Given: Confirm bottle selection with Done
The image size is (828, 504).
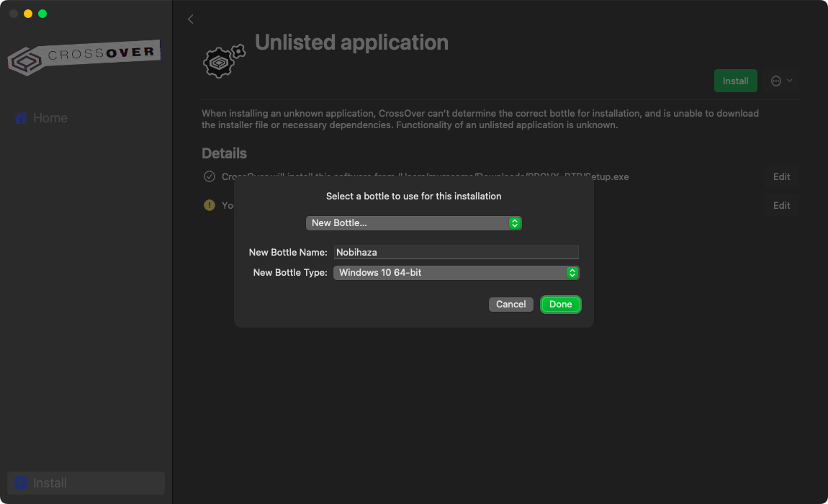Looking at the screenshot, I should [x=560, y=305].
